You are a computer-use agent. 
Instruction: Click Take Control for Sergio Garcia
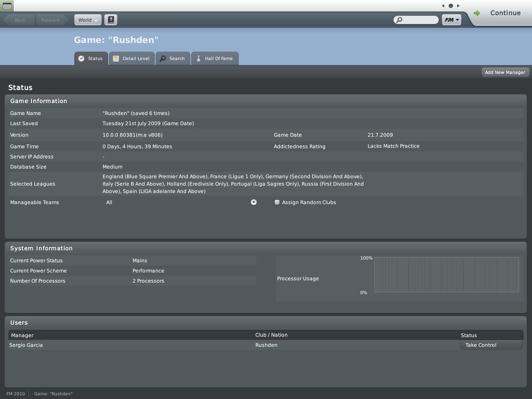click(491, 345)
